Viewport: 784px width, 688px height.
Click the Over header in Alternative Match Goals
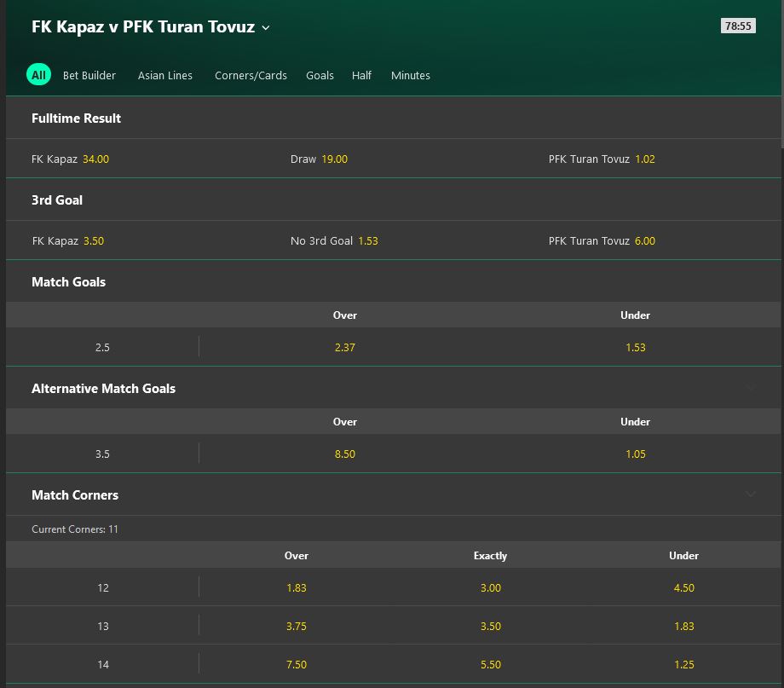coord(345,422)
